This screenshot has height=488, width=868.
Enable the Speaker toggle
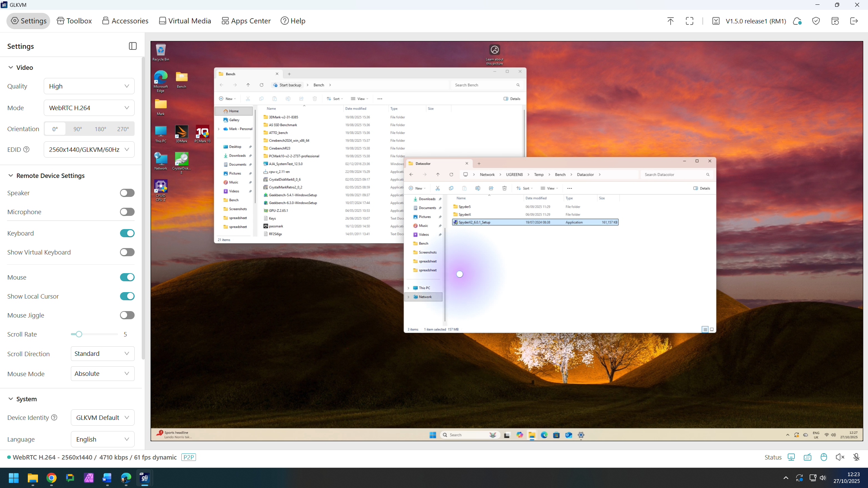pyautogui.click(x=127, y=193)
